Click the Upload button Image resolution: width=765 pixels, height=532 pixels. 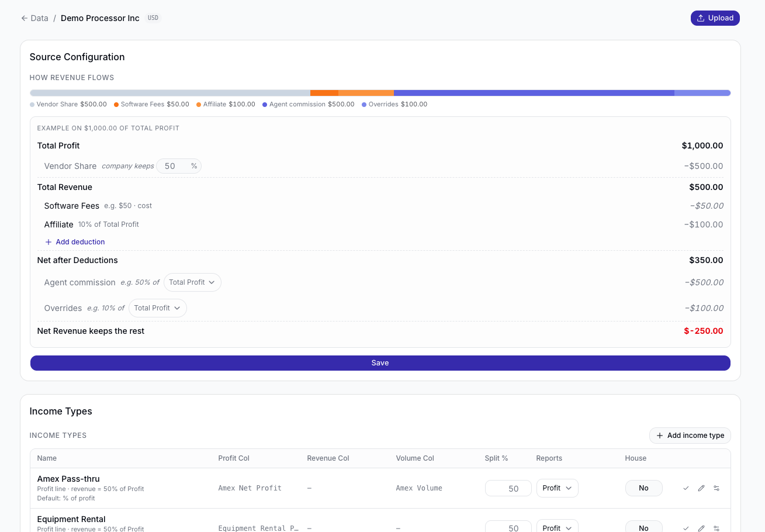point(715,18)
